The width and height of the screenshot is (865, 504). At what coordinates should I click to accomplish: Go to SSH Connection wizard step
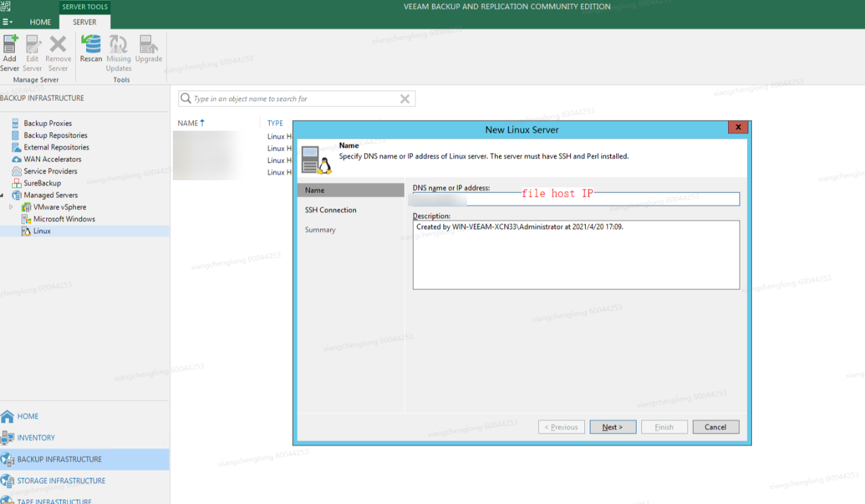(x=330, y=210)
